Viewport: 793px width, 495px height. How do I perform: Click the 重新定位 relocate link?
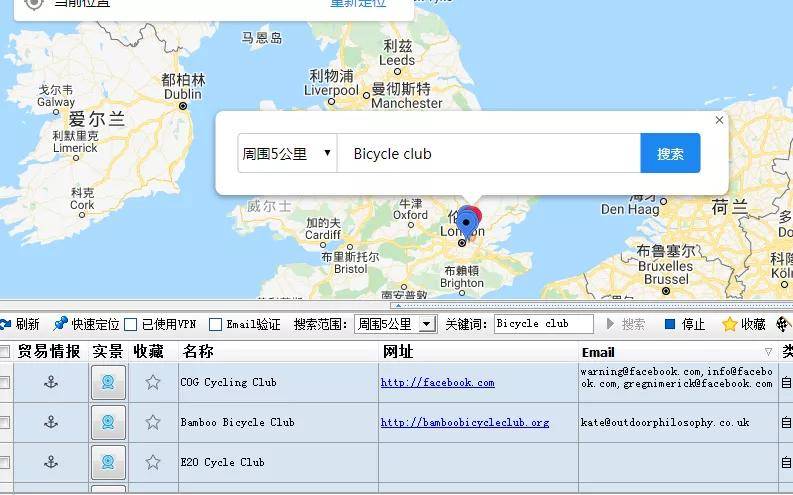click(x=358, y=3)
